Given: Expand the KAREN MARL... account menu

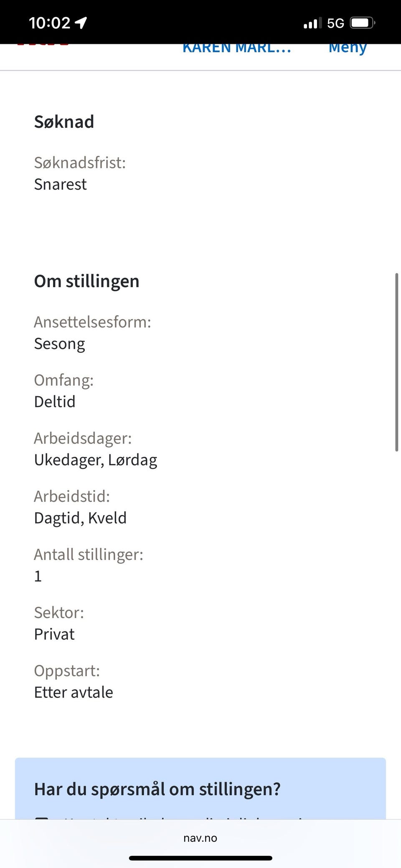Looking at the screenshot, I should 236,49.
